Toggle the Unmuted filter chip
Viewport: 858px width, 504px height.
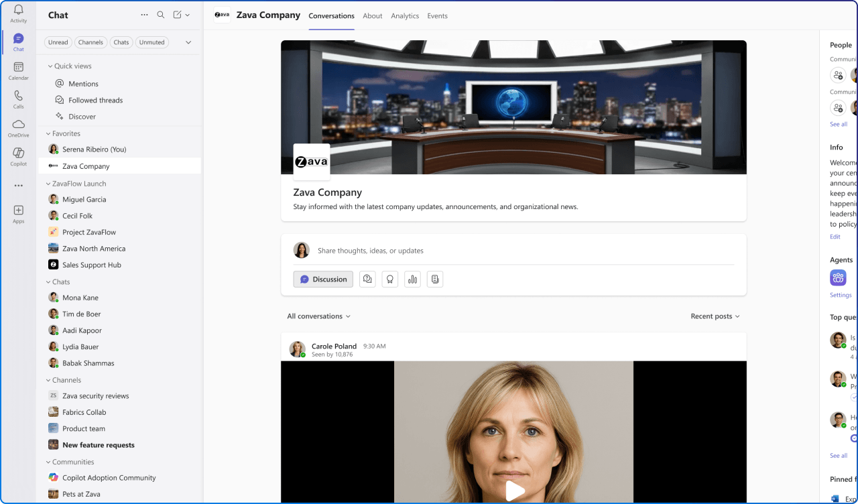coord(152,42)
